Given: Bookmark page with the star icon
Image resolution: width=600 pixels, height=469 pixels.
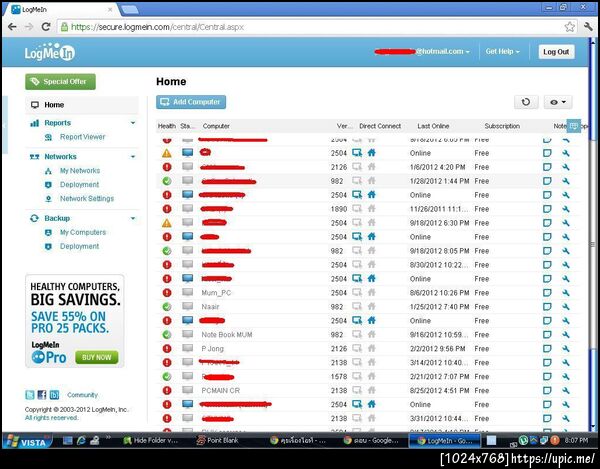Looking at the screenshot, I should click(x=569, y=27).
